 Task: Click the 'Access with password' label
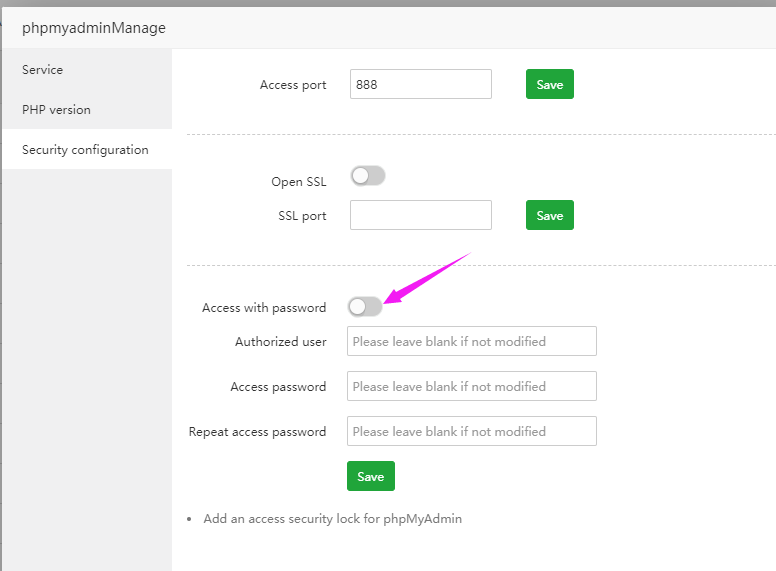[264, 308]
